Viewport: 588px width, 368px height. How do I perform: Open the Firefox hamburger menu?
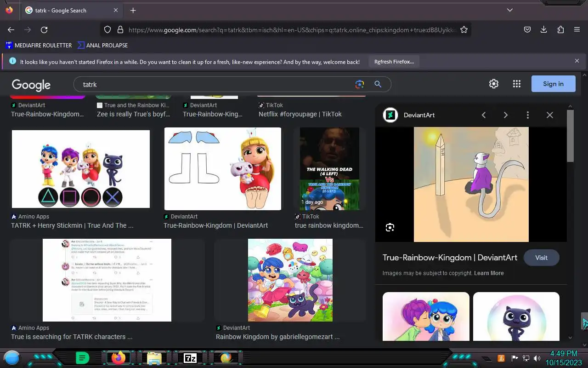coord(577,29)
